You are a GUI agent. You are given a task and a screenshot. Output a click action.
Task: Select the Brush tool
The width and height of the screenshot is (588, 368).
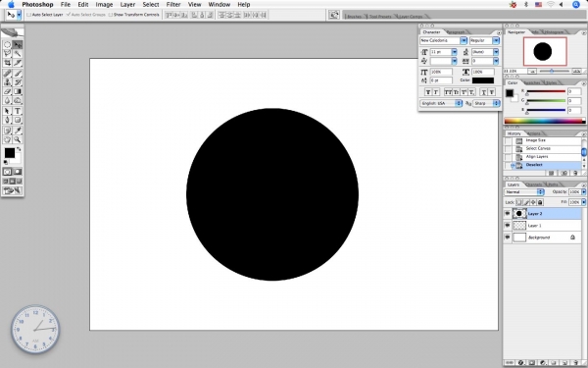pos(18,74)
